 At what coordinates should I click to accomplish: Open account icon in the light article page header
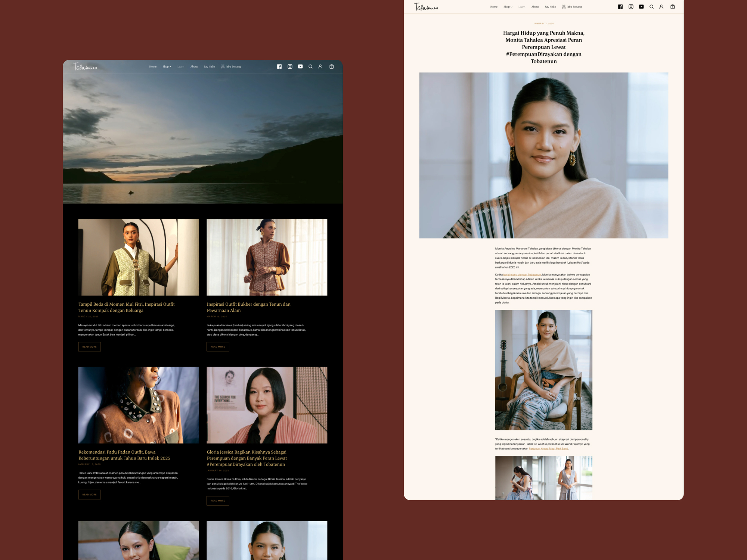tap(661, 7)
